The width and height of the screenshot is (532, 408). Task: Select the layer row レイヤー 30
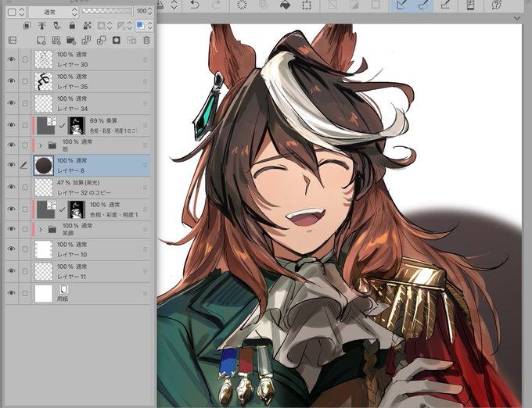[x=77, y=59]
